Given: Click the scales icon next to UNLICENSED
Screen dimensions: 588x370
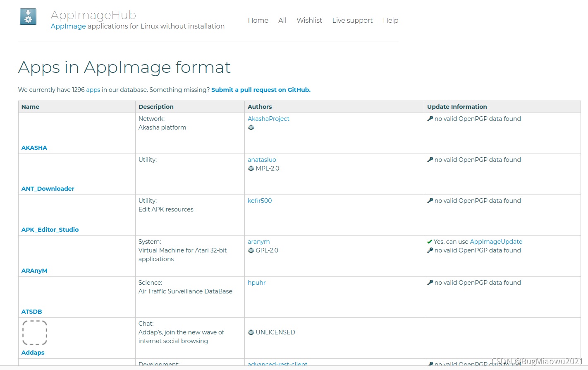Looking at the screenshot, I should click(251, 332).
